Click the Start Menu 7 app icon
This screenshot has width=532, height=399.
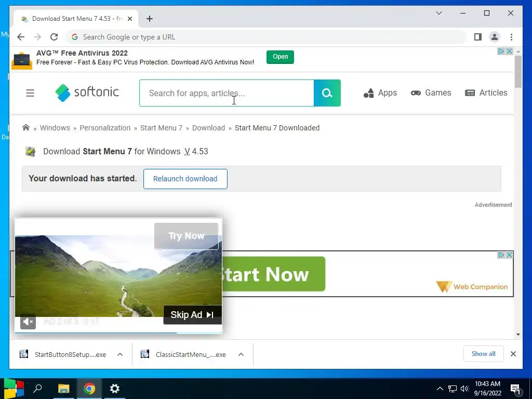click(x=30, y=151)
